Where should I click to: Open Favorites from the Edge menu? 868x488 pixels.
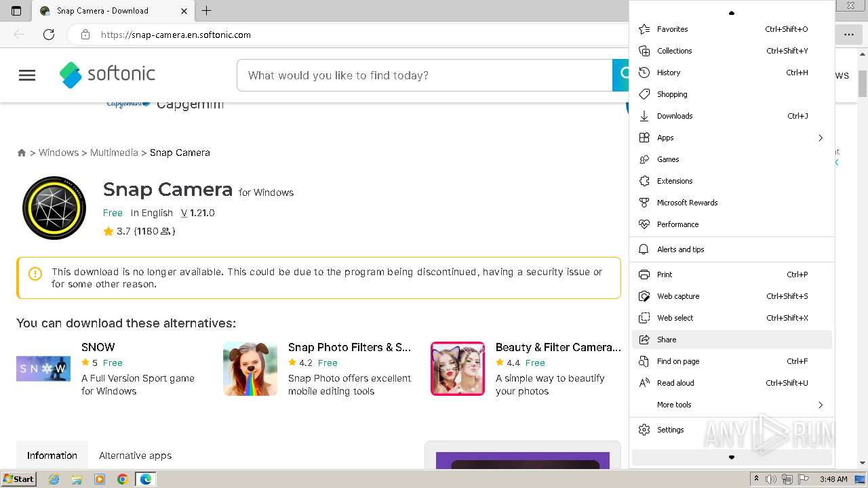coord(732,29)
